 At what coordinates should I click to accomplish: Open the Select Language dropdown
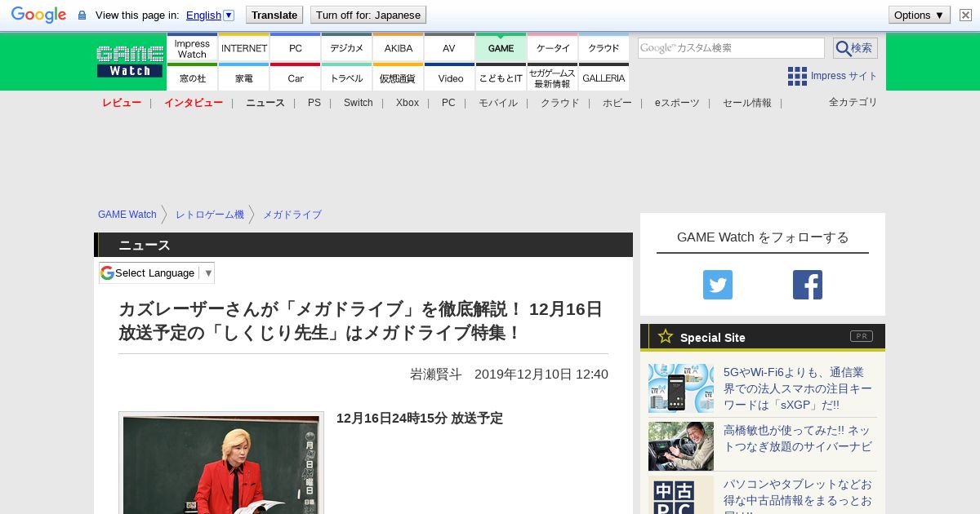click(x=157, y=273)
